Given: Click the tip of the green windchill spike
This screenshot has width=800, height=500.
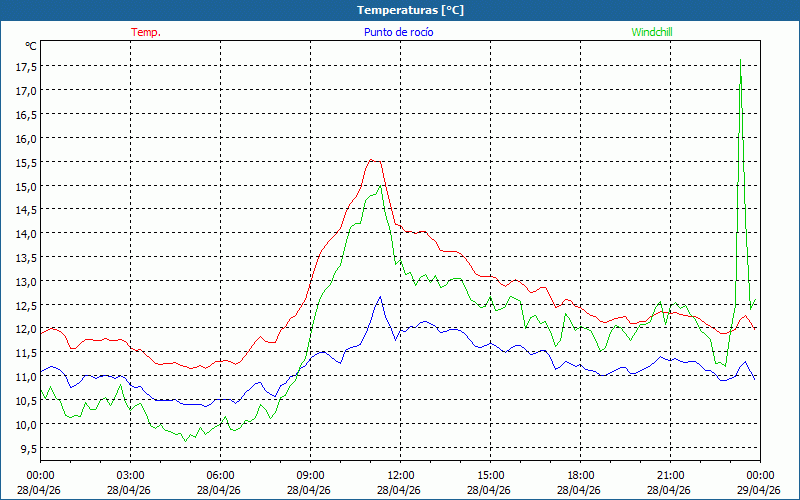Looking at the screenshot, I should pyautogui.click(x=740, y=59).
